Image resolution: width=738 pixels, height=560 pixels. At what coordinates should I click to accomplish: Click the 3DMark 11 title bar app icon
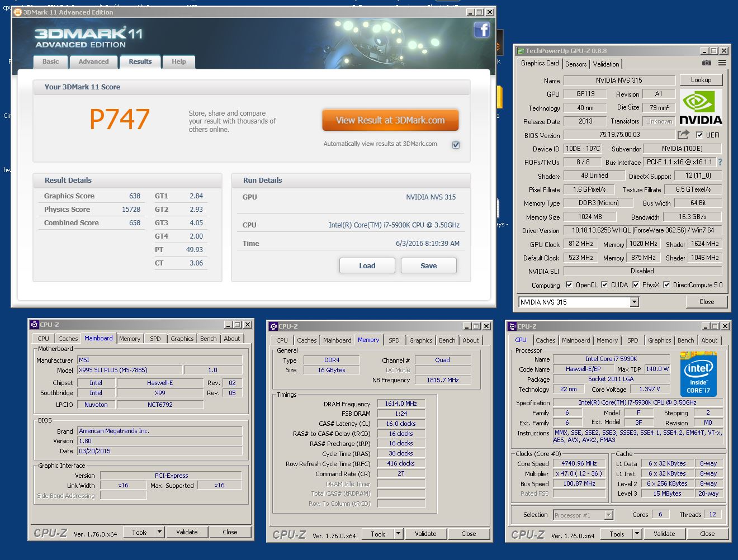click(18, 12)
